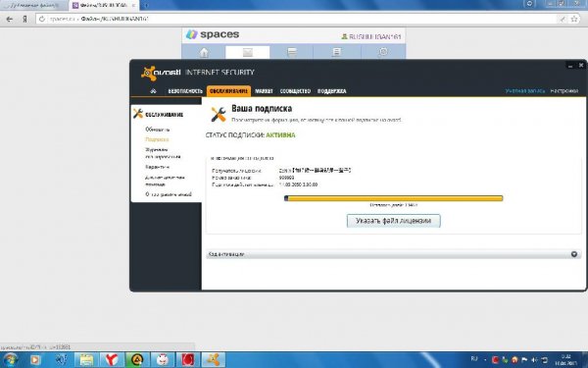
Task: Open Обновить in the maintenance sidebar
Action: [158, 130]
